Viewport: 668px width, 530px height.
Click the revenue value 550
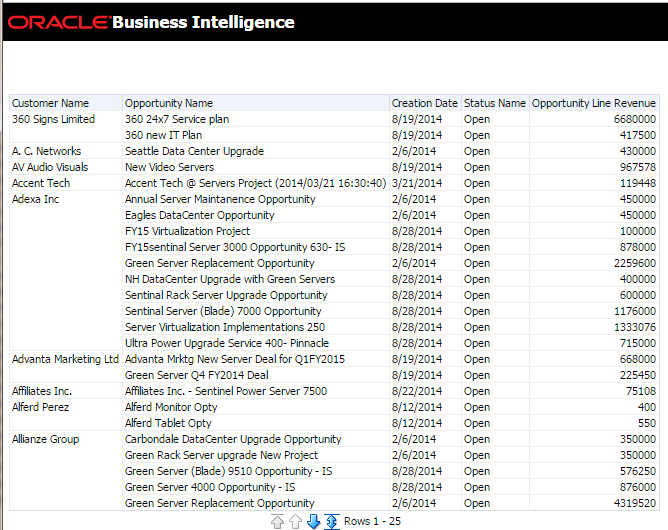(x=647, y=423)
